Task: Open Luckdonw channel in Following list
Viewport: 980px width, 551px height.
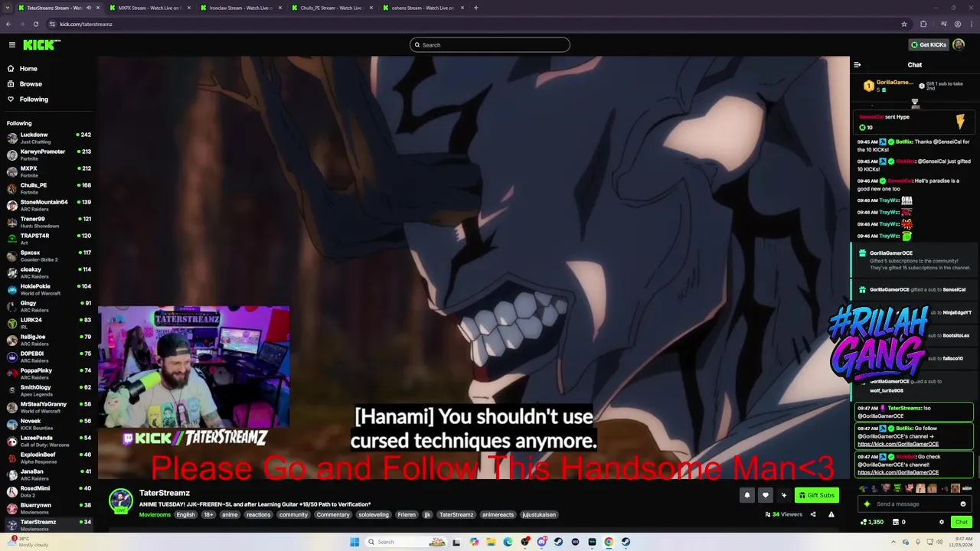Action: click(x=47, y=138)
